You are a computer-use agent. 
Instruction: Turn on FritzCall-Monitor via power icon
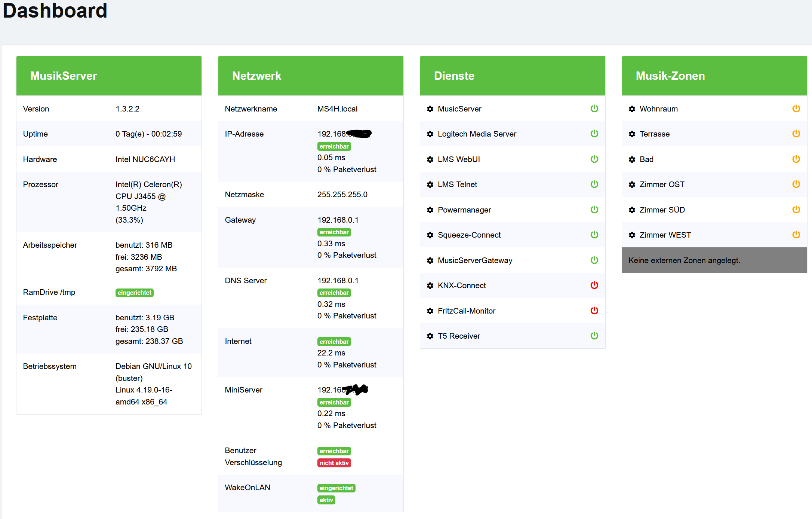coord(594,311)
